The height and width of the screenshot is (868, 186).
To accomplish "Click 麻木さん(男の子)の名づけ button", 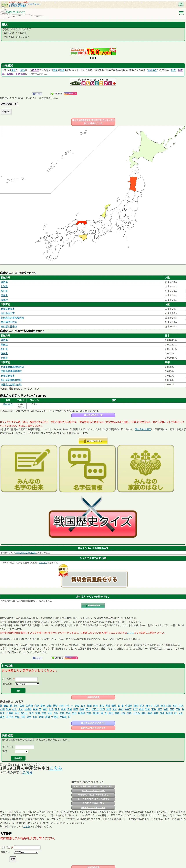I will click(93, 723).
